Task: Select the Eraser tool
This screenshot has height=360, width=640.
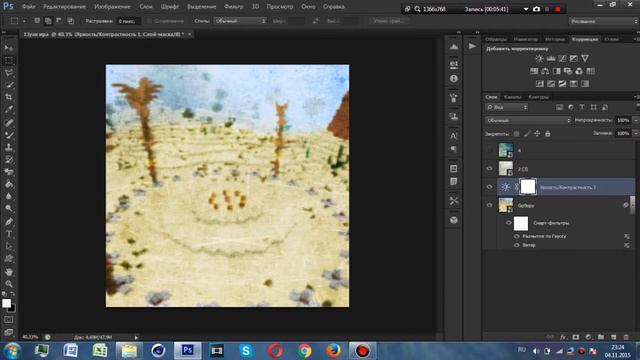Action: 9,171
